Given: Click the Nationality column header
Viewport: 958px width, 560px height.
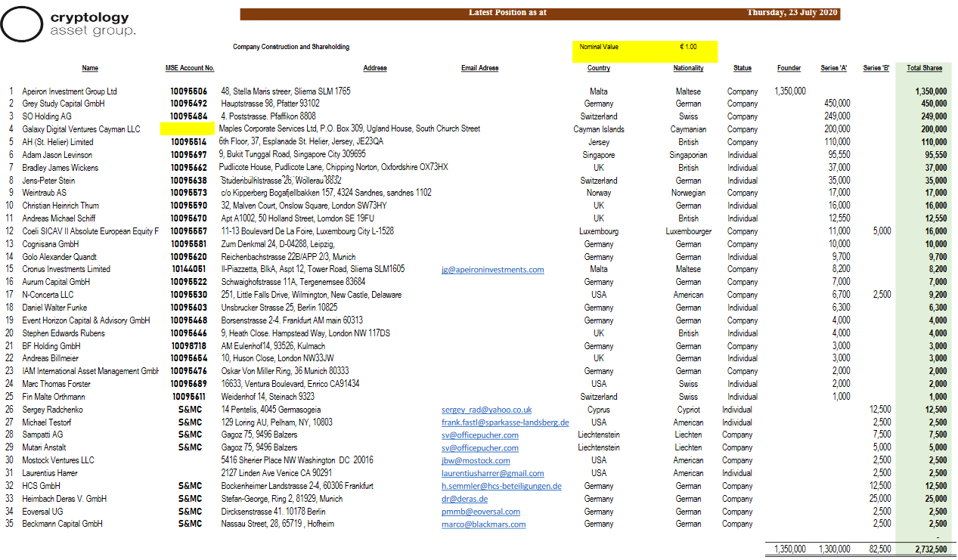Looking at the screenshot, I should pos(688,68).
